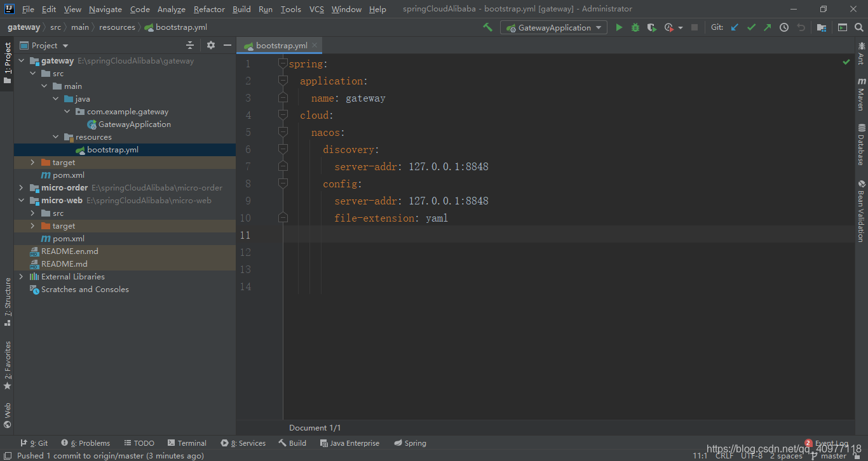Viewport: 868px width, 461px height.
Task: Collapse the gateway module tree node
Action: 21,61
